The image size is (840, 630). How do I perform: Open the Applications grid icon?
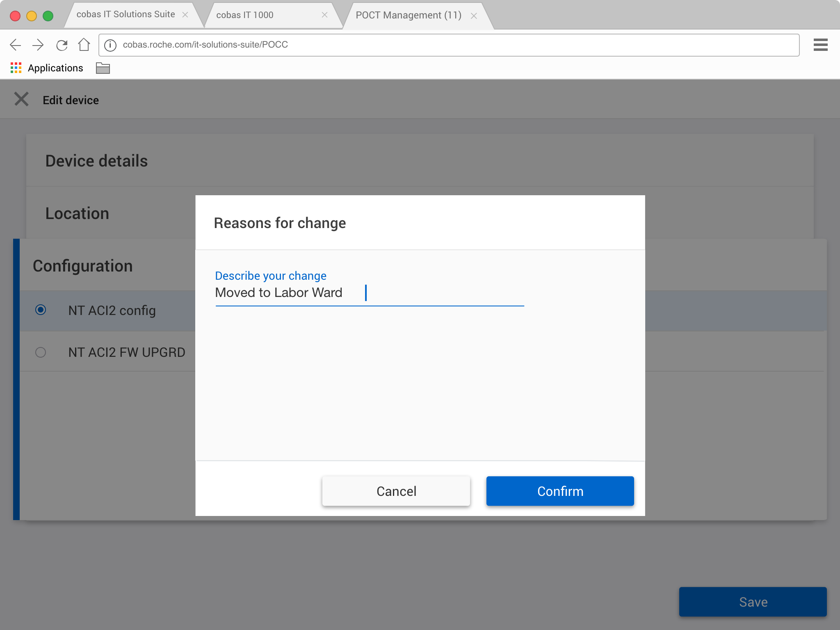point(16,68)
